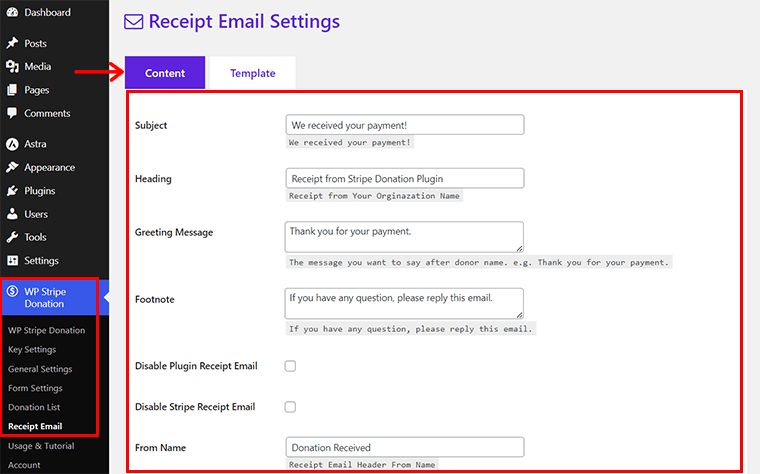This screenshot has height=474, width=760.
Task: Go to the Media menu
Action: pos(38,66)
